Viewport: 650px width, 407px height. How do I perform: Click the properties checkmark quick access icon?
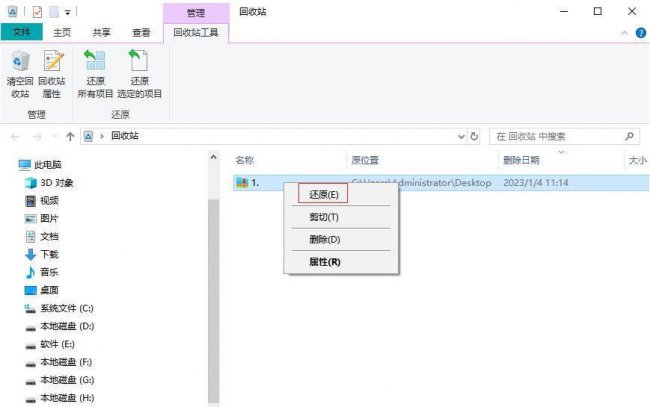[37, 12]
